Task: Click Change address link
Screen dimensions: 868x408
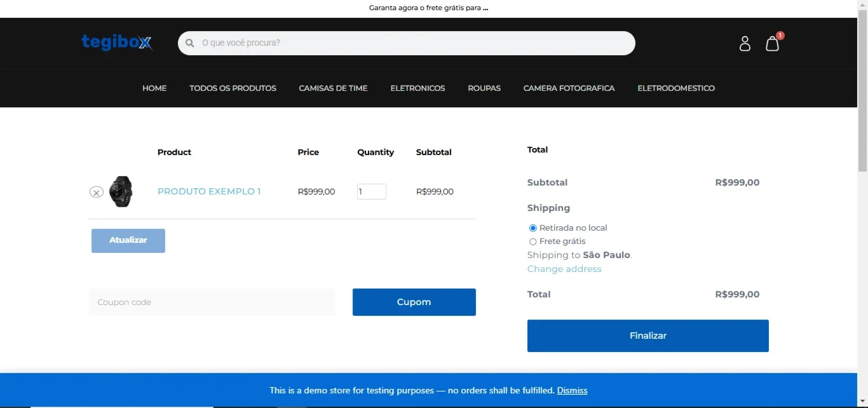Action: pos(564,269)
